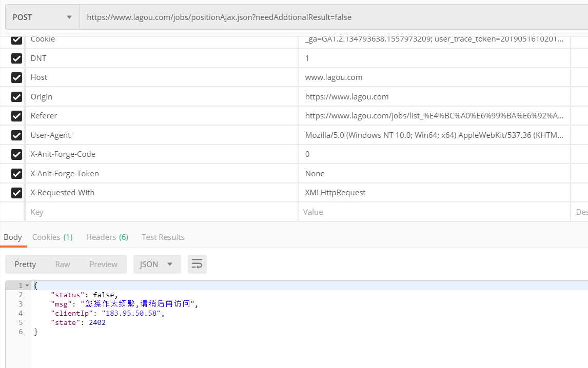This screenshot has width=588, height=368.
Task: Select the Body response tab
Action: pos(13,237)
